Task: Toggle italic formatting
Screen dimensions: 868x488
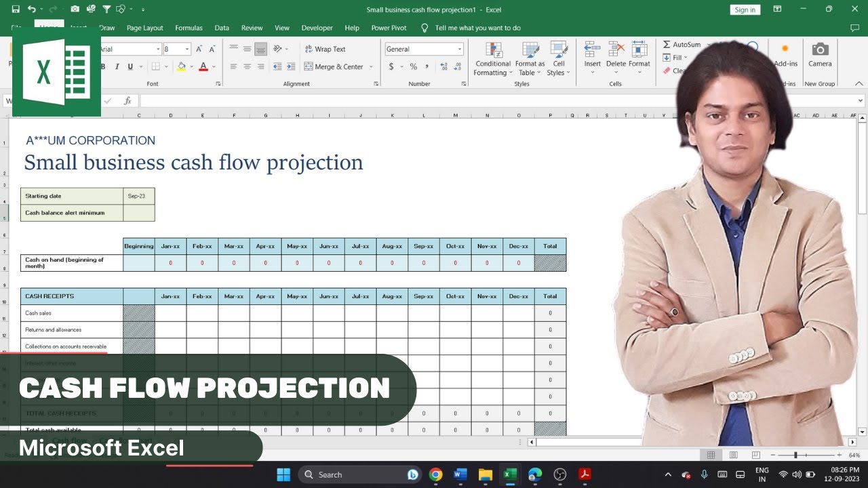Action: [117, 66]
